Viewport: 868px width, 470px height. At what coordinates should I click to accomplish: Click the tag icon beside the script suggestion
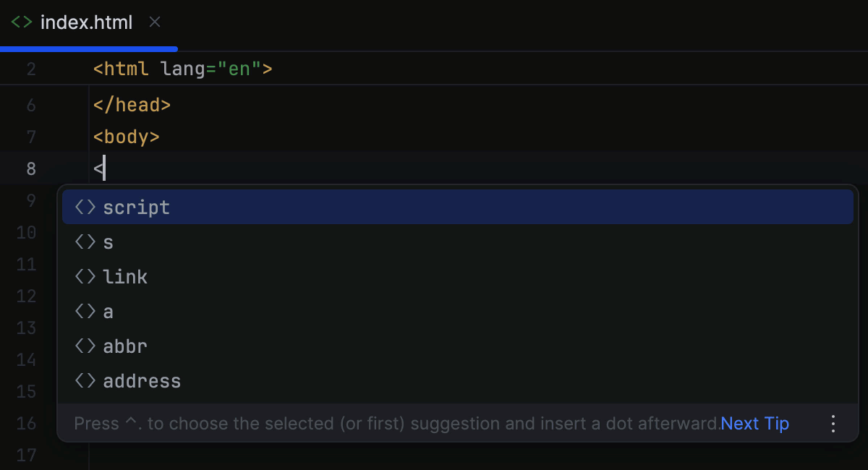coord(84,207)
